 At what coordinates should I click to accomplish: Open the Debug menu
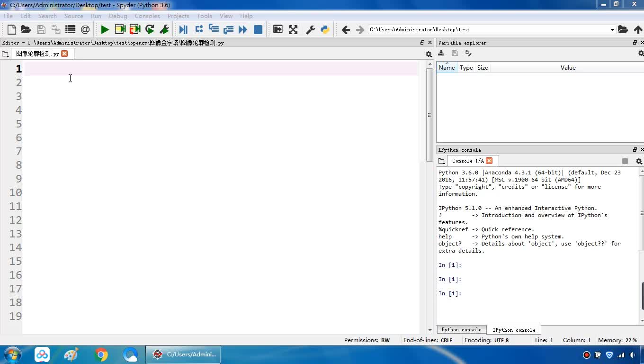point(118,16)
